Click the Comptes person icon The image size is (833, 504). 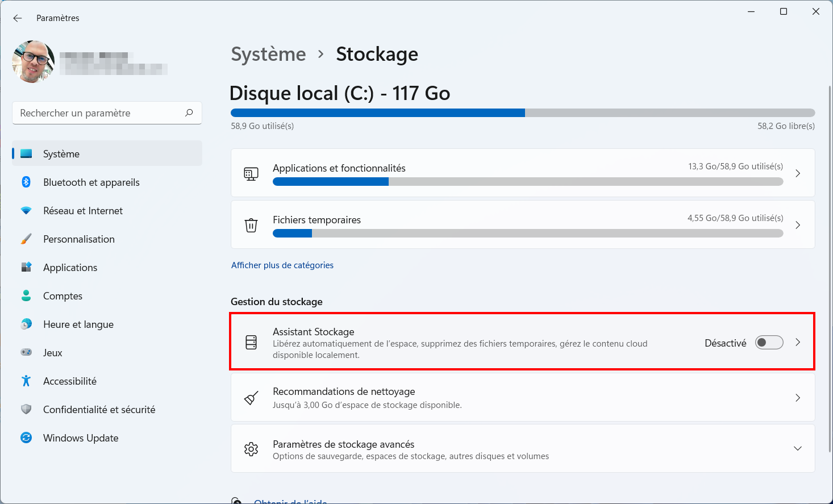26,295
